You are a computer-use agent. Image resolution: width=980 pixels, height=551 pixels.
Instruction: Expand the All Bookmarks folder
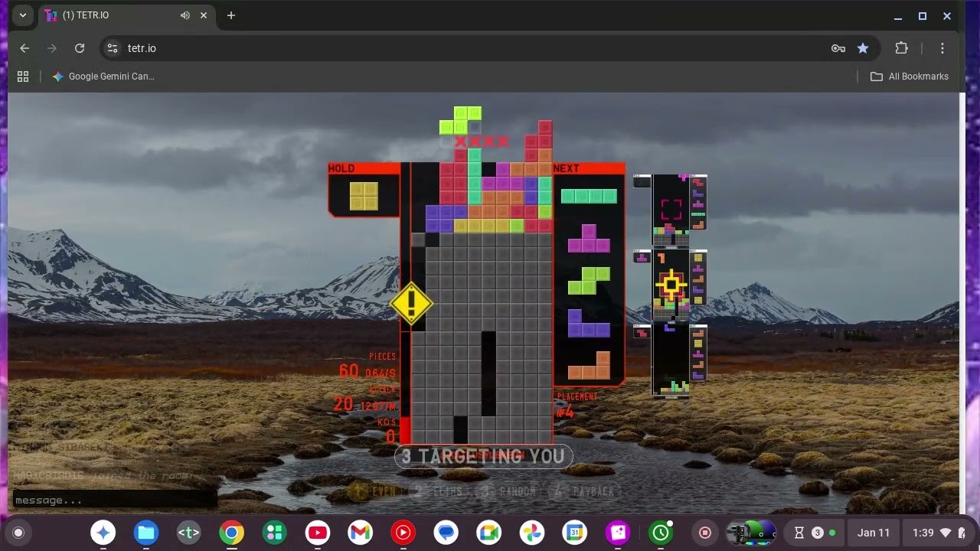(x=910, y=77)
